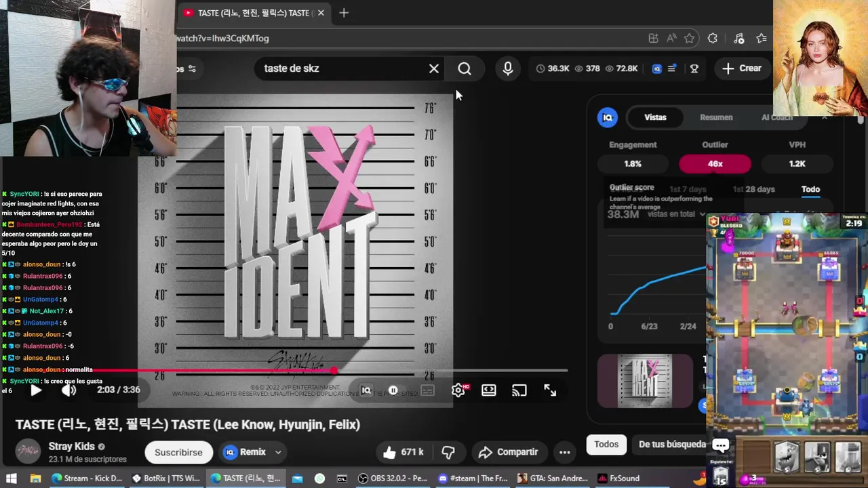Click the trophy icon in YouTube header
Viewport: 868px width, 488px height.
[x=694, y=68]
